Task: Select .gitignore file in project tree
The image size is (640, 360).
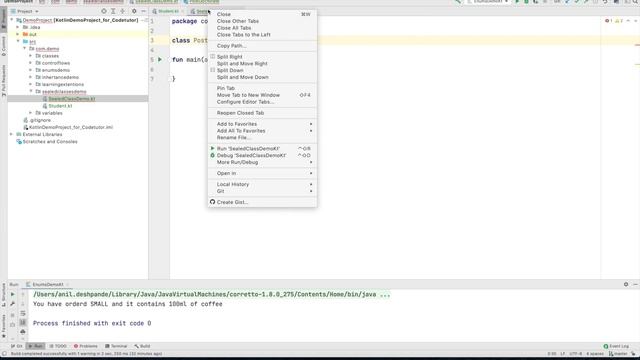Action: (40, 120)
